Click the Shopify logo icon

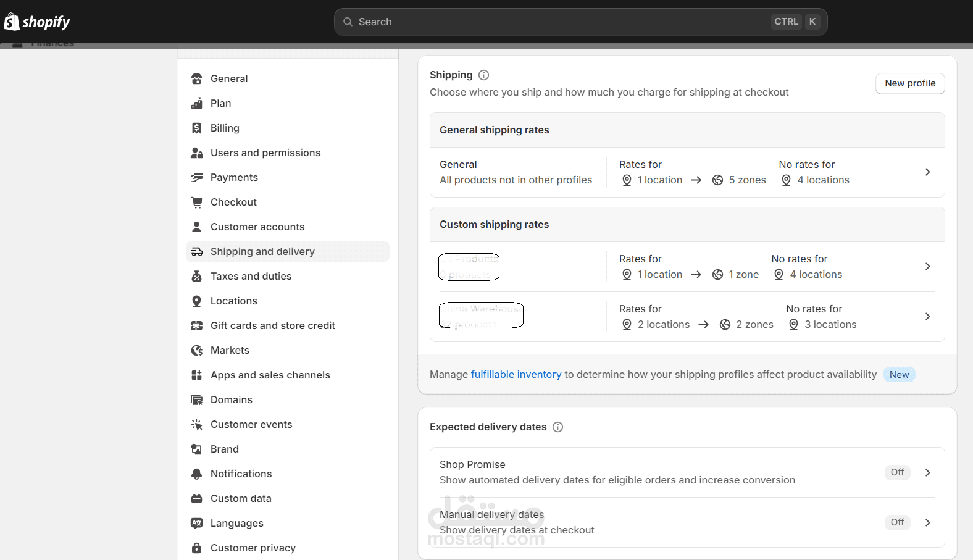[x=12, y=22]
